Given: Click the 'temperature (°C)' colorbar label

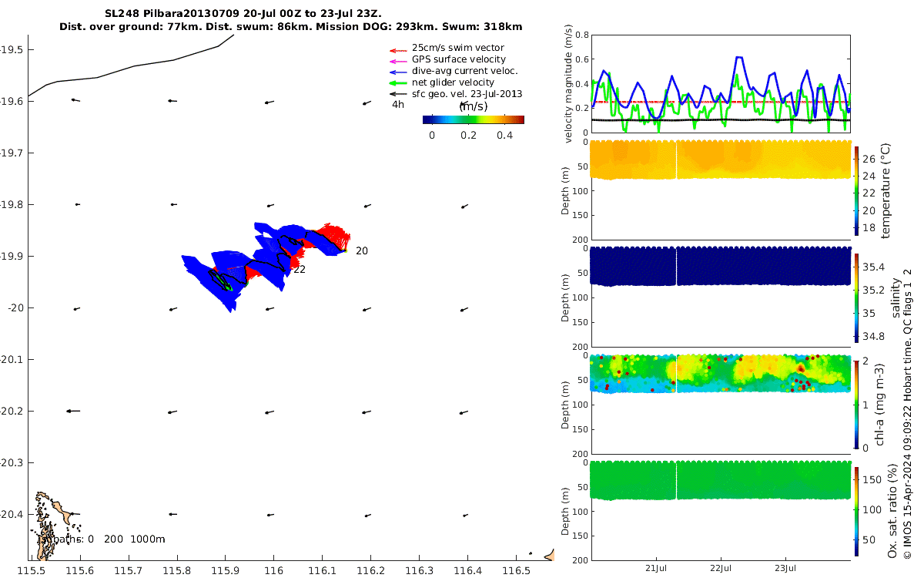Looking at the screenshot, I should tap(885, 190).
